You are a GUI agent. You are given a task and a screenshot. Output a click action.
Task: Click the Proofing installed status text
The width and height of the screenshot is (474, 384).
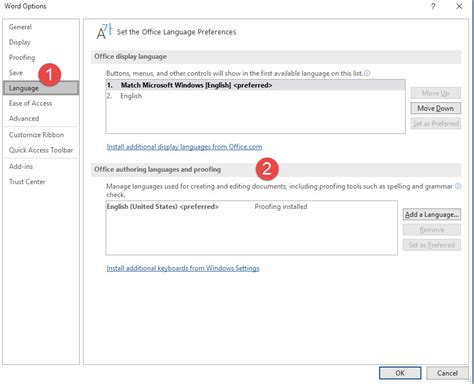281,207
